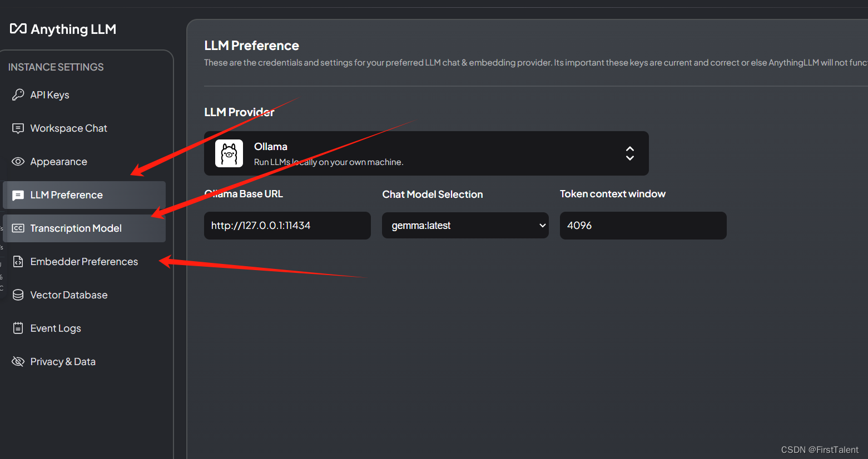Navigate to Embedder Preferences
Image resolution: width=868 pixels, height=459 pixels.
[85, 262]
